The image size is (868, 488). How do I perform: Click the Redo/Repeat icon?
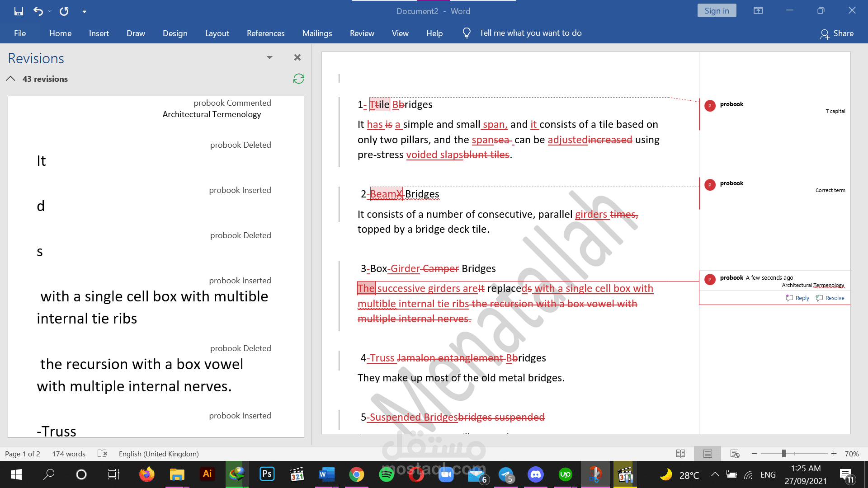coord(64,11)
